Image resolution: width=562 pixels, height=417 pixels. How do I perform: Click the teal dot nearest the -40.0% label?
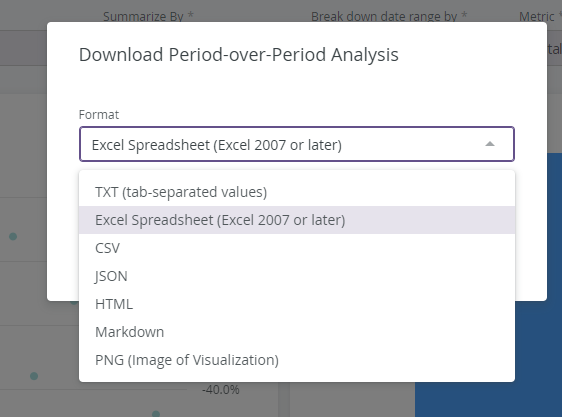coord(156,414)
